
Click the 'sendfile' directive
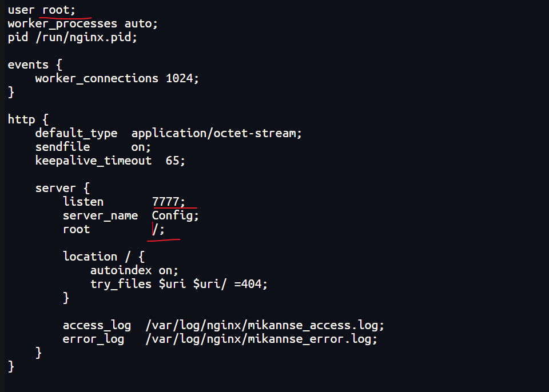(x=62, y=147)
